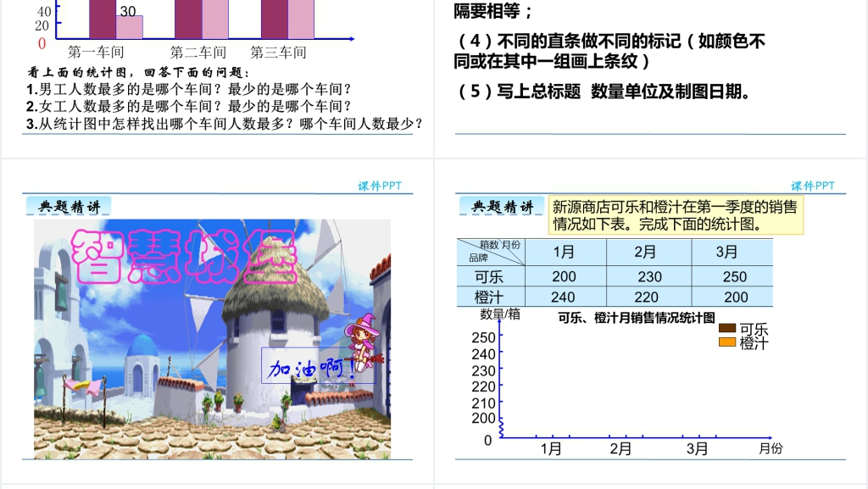The width and height of the screenshot is (868, 489).
Task: Click 课件PPT tag above the sales table slide
Action: tap(812, 186)
